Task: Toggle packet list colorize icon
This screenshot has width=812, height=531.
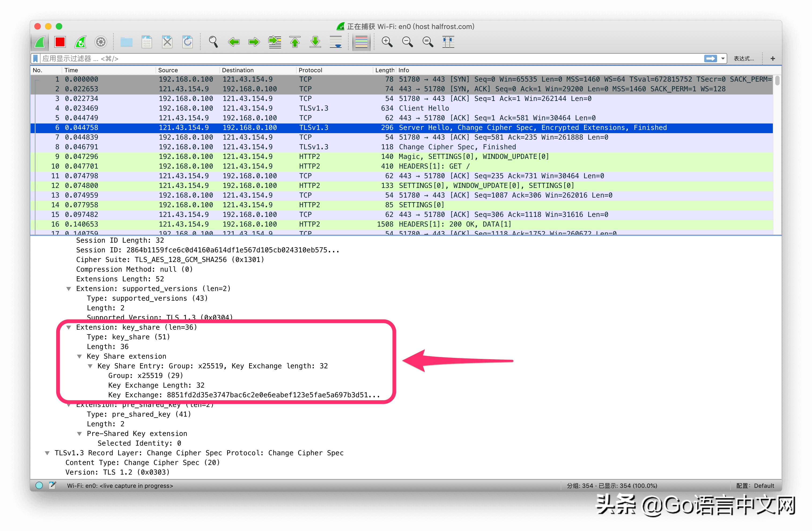Action: coord(361,42)
